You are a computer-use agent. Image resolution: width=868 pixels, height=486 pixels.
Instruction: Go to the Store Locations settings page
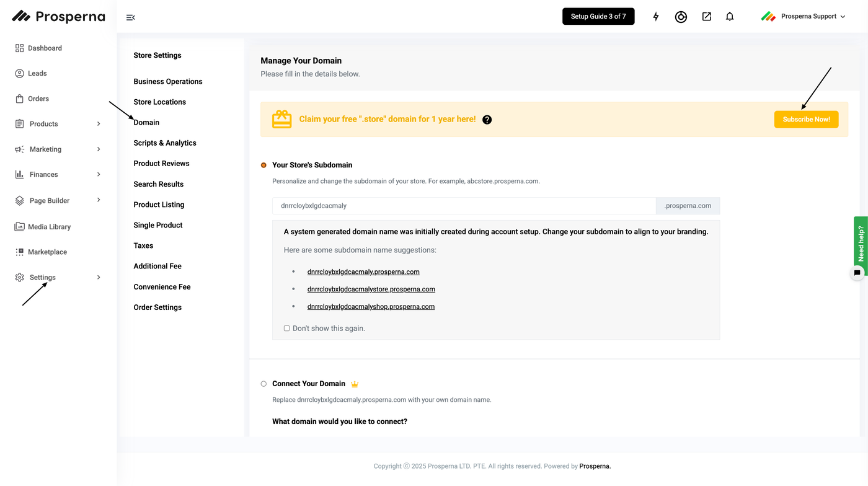(x=159, y=102)
